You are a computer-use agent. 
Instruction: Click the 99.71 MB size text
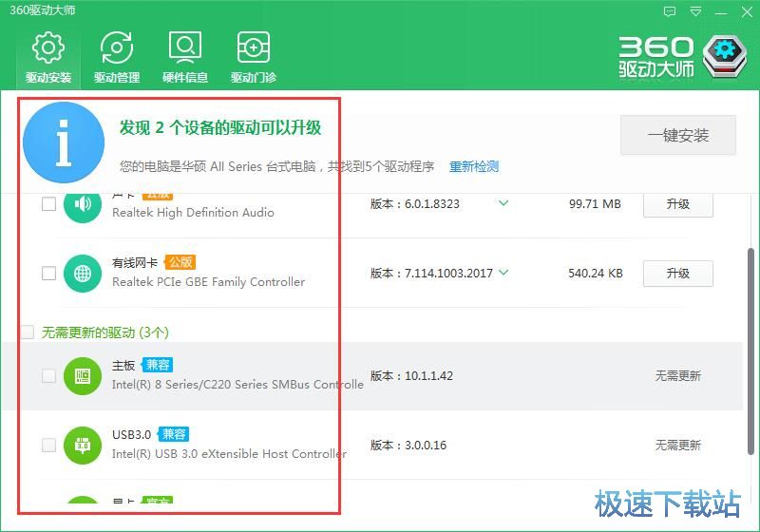tap(595, 204)
